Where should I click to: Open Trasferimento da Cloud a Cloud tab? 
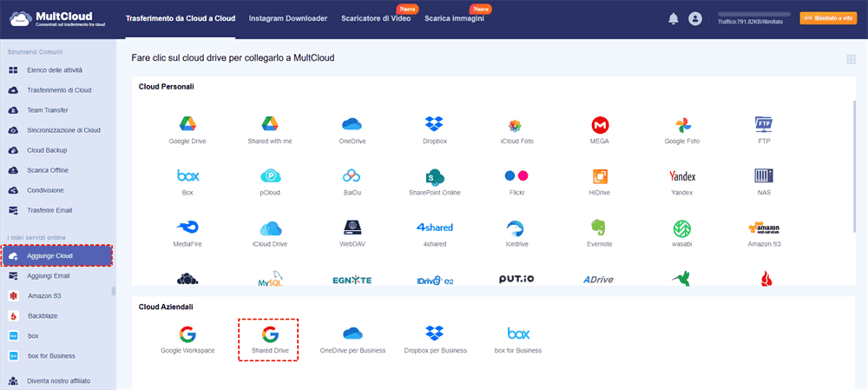181,18
